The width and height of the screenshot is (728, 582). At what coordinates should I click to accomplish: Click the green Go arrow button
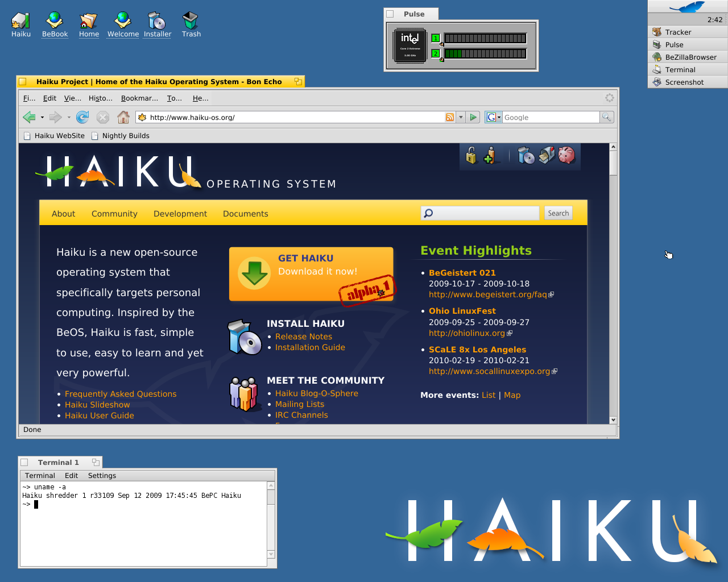pos(473,117)
